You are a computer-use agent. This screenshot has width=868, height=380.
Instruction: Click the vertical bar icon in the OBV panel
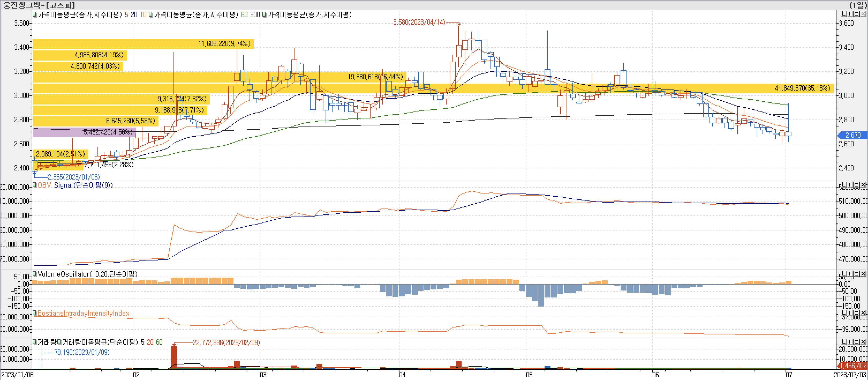[x=850, y=185]
